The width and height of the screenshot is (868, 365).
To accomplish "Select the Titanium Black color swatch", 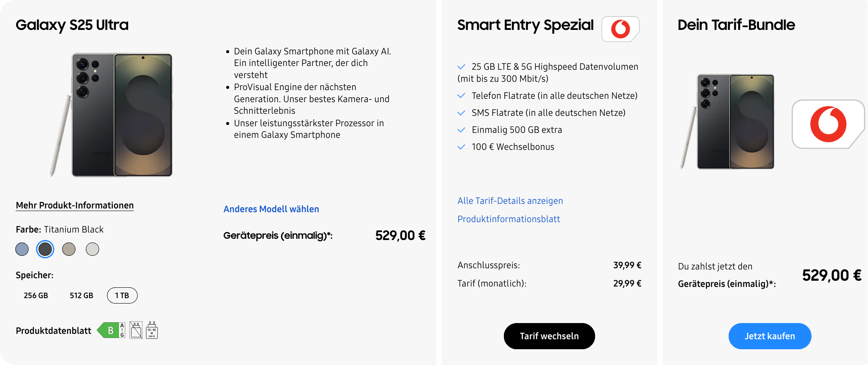I will (x=45, y=249).
